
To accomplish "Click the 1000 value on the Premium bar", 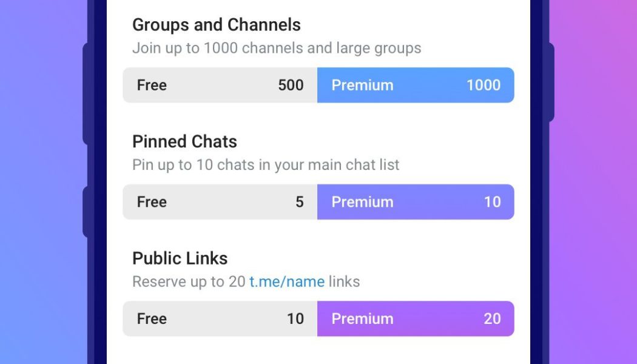I will (x=484, y=85).
